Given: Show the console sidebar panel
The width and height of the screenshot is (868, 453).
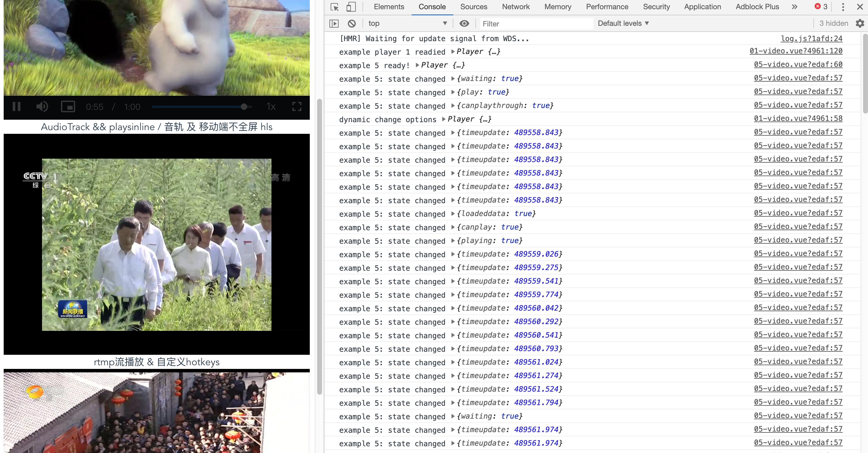Looking at the screenshot, I should (334, 23).
